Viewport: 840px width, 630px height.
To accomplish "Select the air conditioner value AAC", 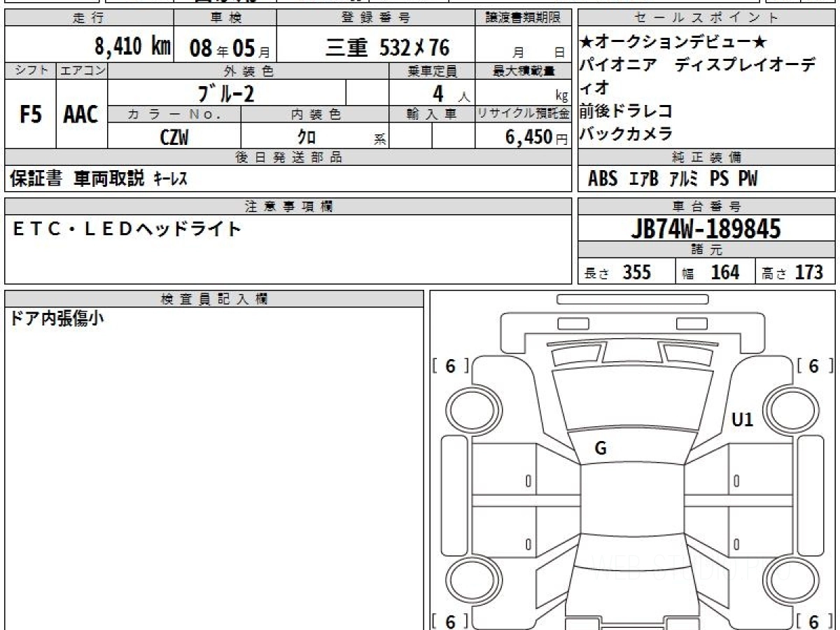I will [81, 115].
